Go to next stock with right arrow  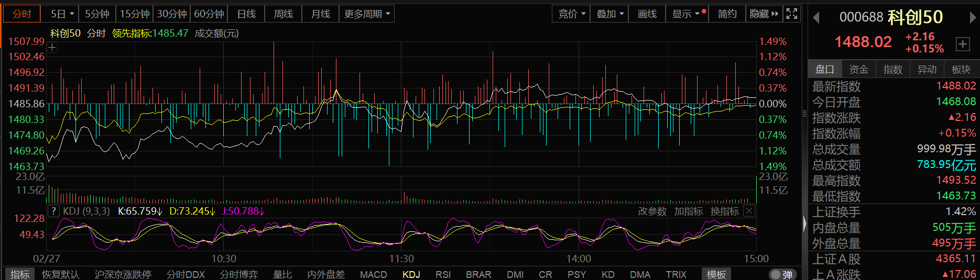pyautogui.click(x=973, y=18)
